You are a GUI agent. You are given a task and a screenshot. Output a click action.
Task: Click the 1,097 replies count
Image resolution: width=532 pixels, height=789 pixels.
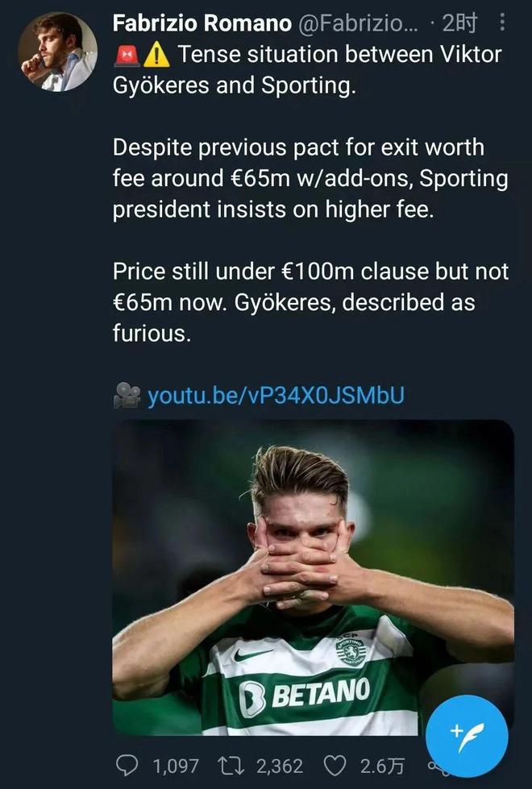175,765
